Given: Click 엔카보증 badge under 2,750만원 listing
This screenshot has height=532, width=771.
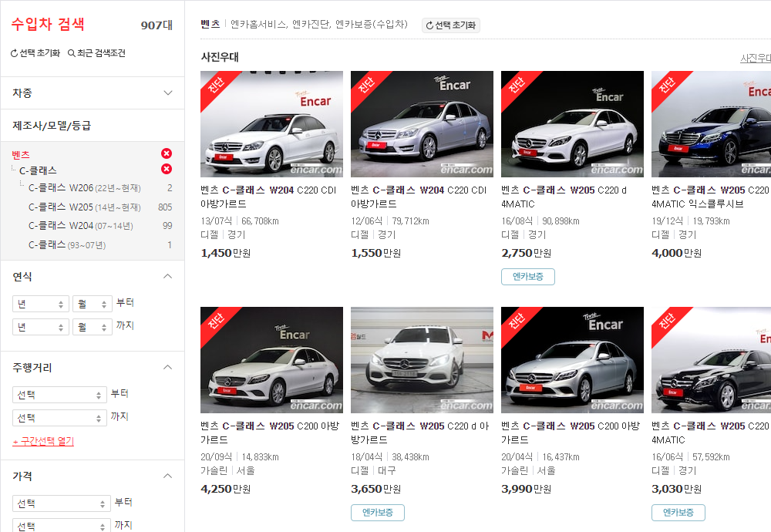Looking at the screenshot, I should pyautogui.click(x=528, y=276).
